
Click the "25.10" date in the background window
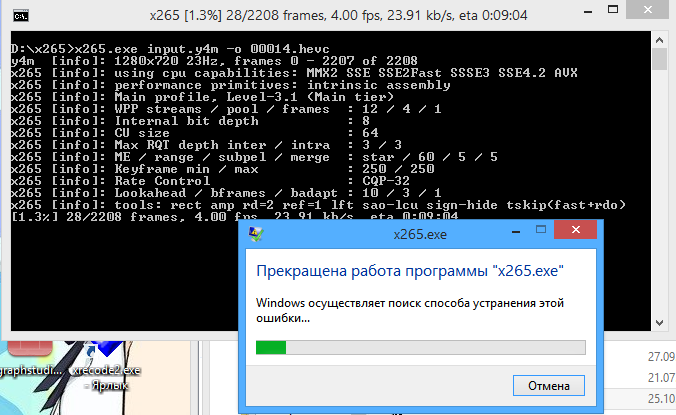[x=661, y=399]
